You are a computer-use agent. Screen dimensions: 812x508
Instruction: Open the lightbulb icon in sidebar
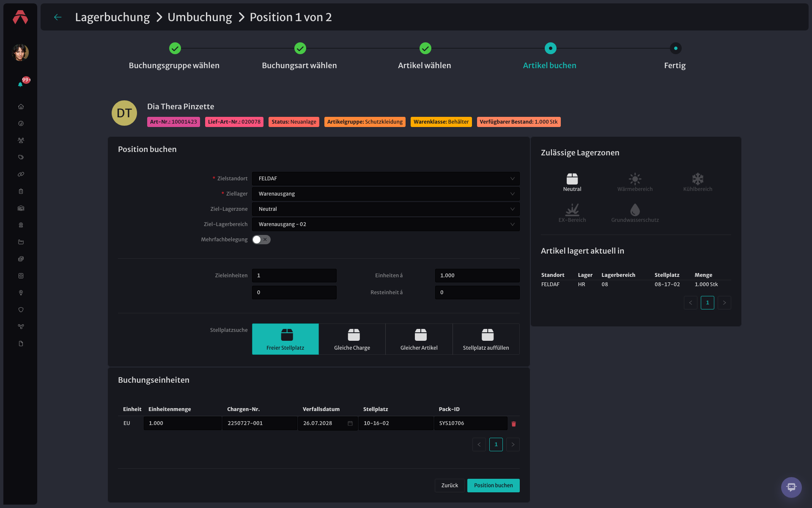[21, 293]
